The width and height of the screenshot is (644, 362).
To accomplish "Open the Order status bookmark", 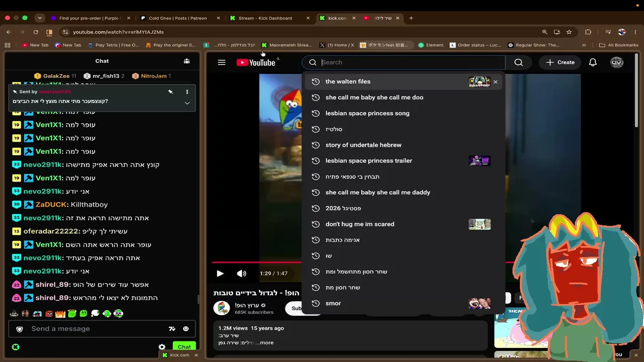I will tap(475, 45).
